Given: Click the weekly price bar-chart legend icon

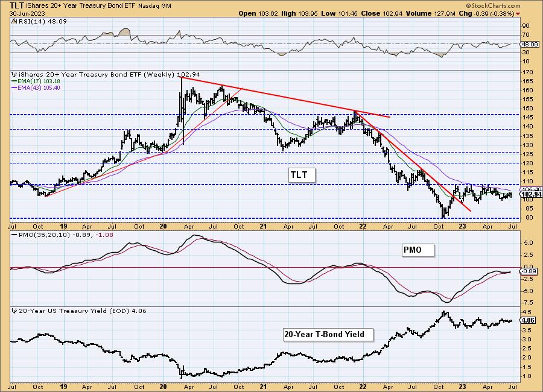Looking at the screenshot, I should 14,74.
